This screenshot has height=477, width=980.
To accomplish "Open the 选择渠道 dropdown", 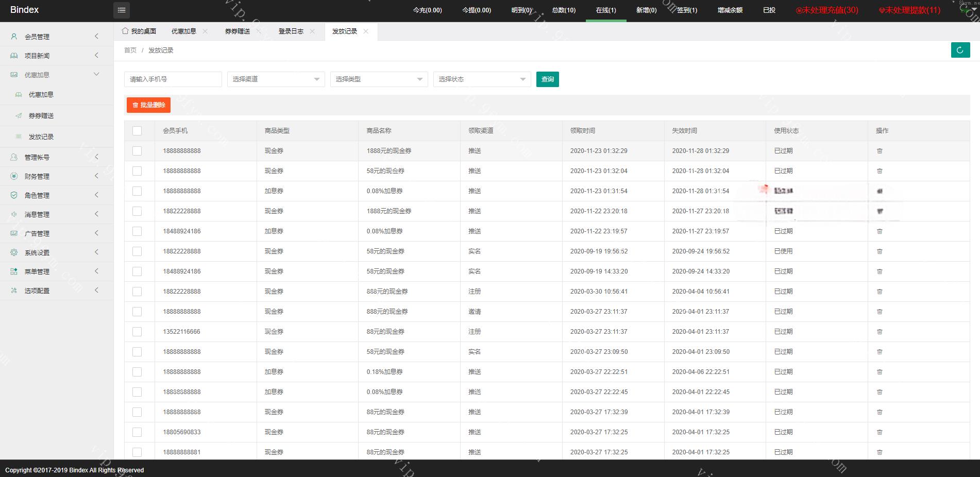I will [276, 79].
